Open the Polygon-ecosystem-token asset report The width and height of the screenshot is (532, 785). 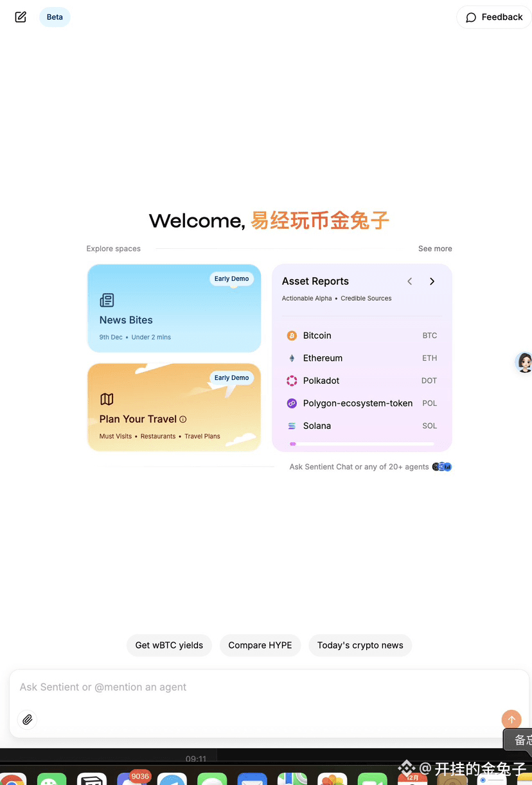362,403
